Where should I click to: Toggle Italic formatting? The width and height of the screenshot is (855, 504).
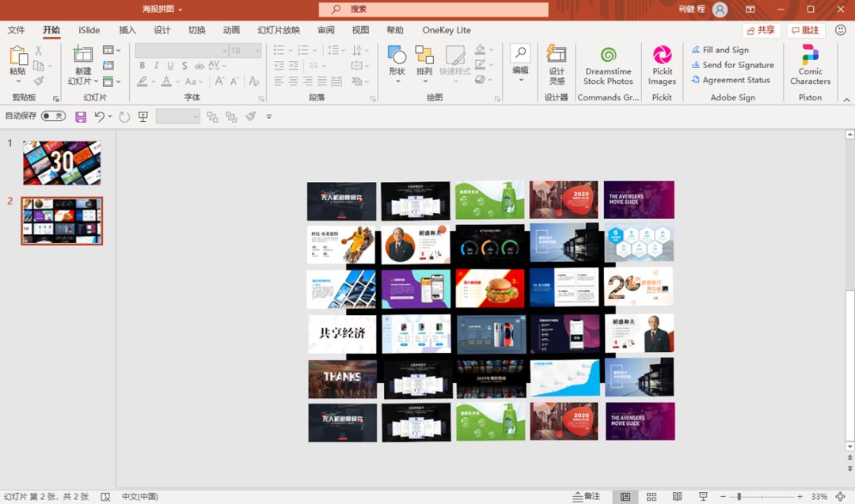click(x=156, y=66)
